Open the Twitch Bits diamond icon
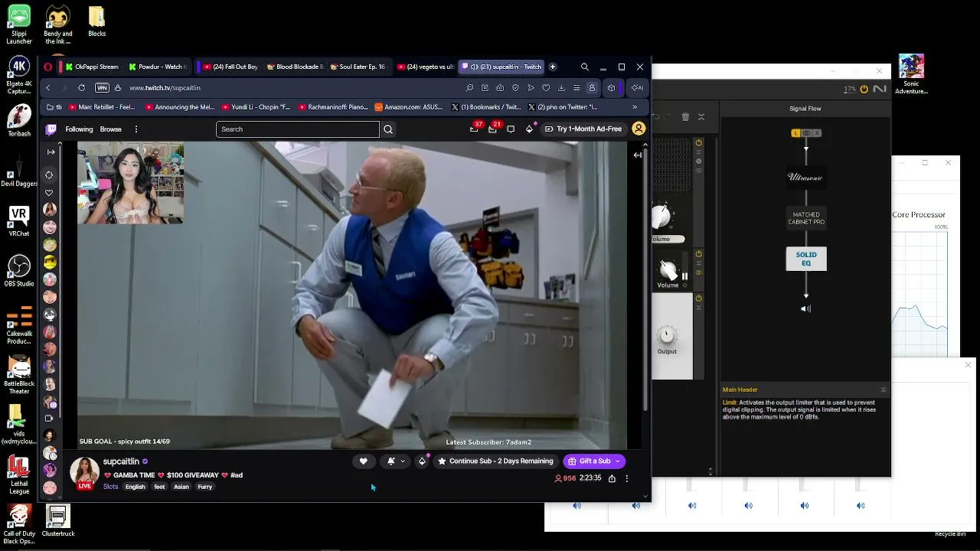This screenshot has width=980, height=551. pyautogui.click(x=529, y=129)
